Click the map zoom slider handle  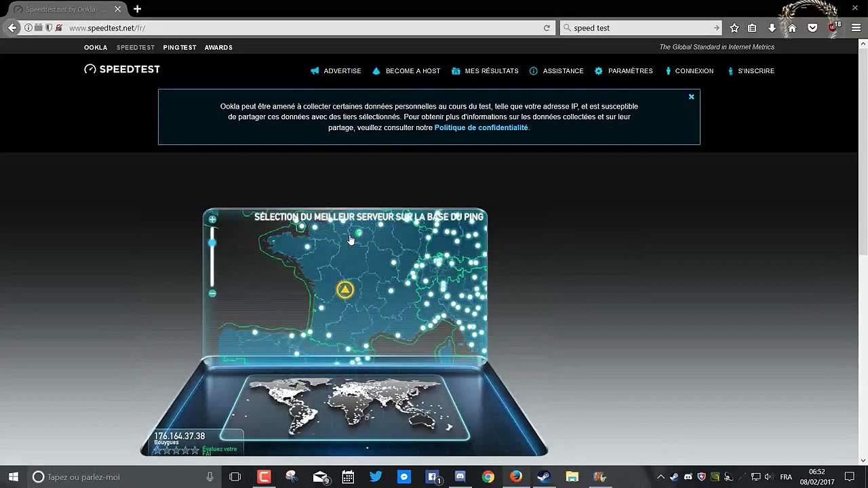(212, 243)
